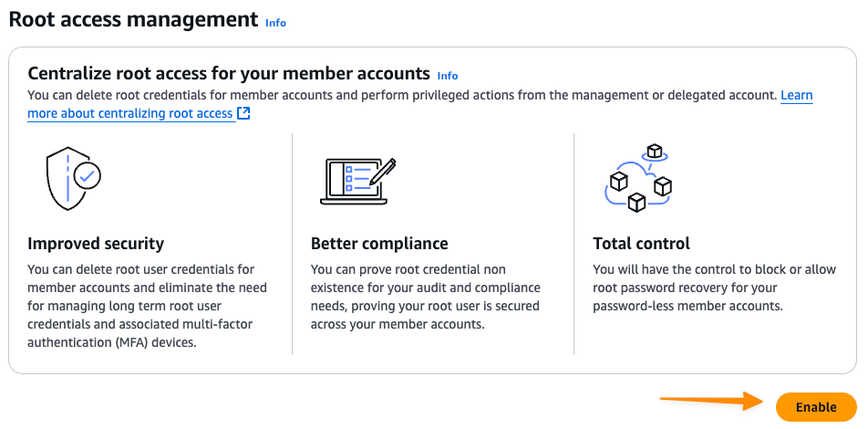Image resolution: width=868 pixels, height=429 pixels.
Task: Select the Better compliance heading
Action: 379,244
